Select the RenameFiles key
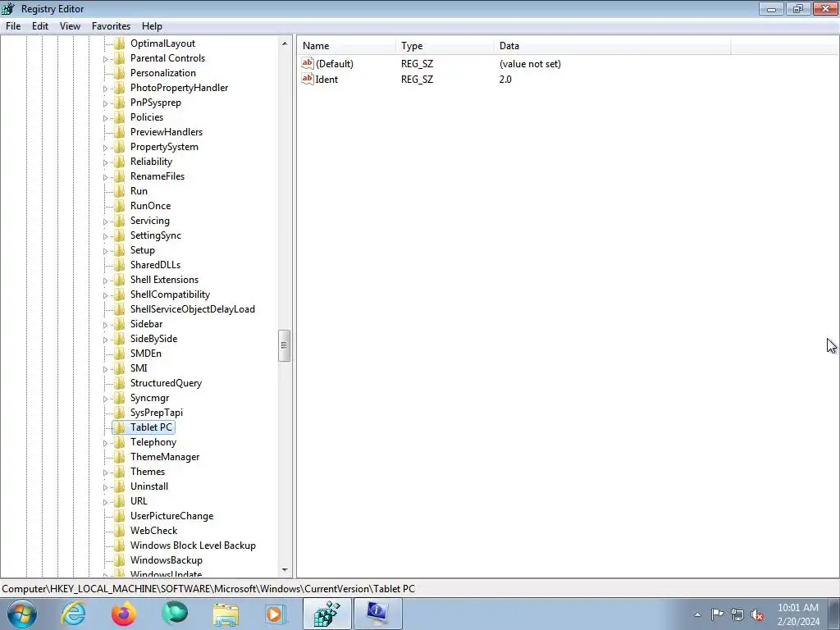This screenshot has width=840, height=630. tap(157, 176)
